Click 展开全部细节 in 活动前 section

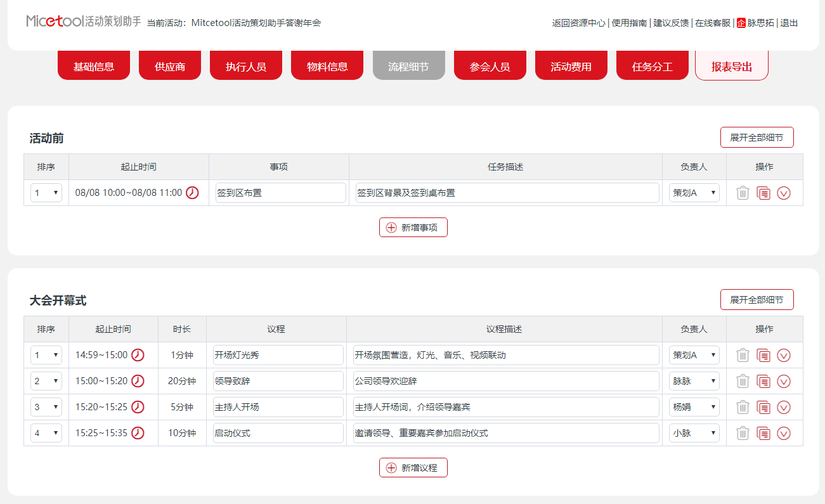click(757, 138)
